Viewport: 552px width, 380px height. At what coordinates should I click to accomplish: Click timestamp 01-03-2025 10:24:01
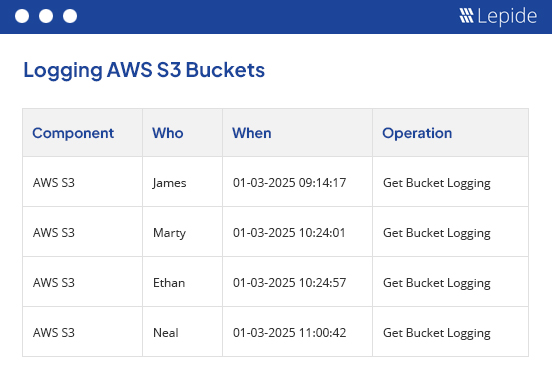pos(289,233)
